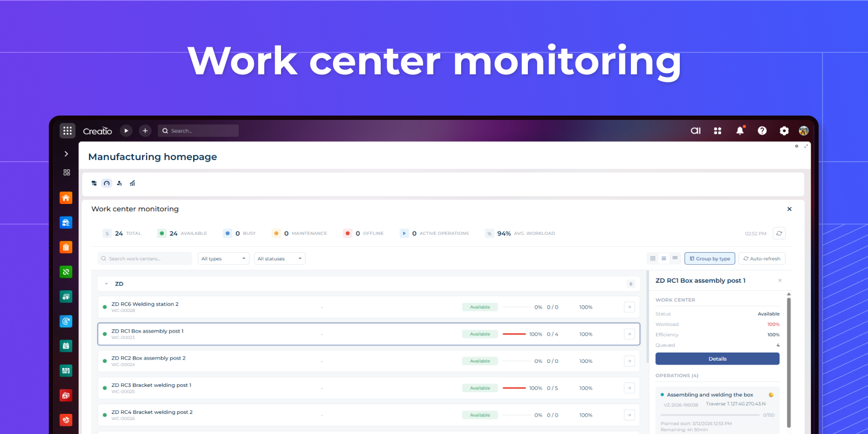Open the app launcher grid menu
The height and width of the screenshot is (434, 868).
click(x=67, y=131)
